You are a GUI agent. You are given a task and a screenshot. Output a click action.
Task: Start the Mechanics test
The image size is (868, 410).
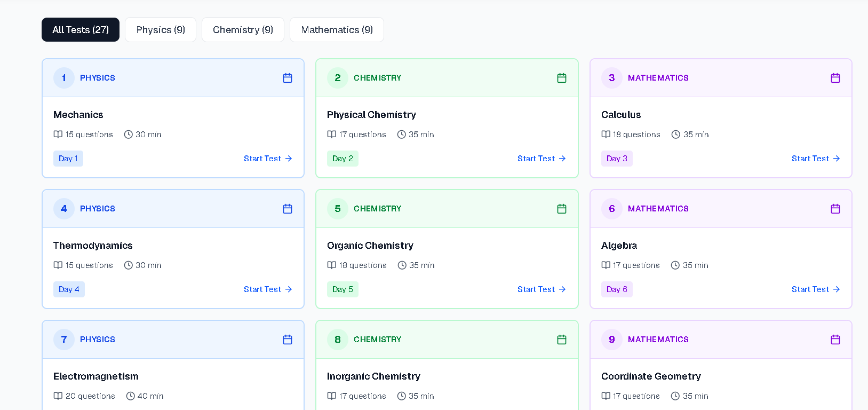tap(268, 159)
